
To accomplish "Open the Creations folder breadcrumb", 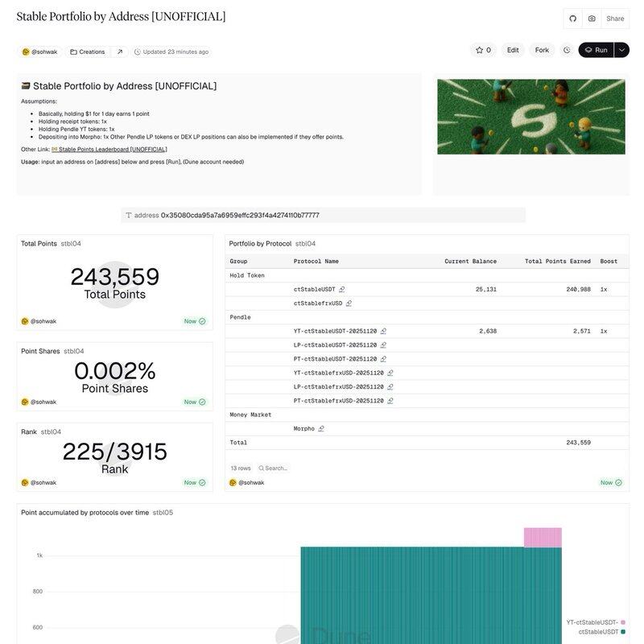I will [x=88, y=52].
